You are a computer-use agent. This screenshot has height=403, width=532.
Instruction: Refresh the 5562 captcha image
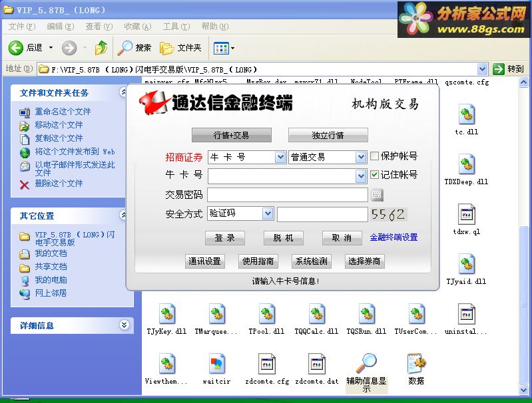coord(388,214)
